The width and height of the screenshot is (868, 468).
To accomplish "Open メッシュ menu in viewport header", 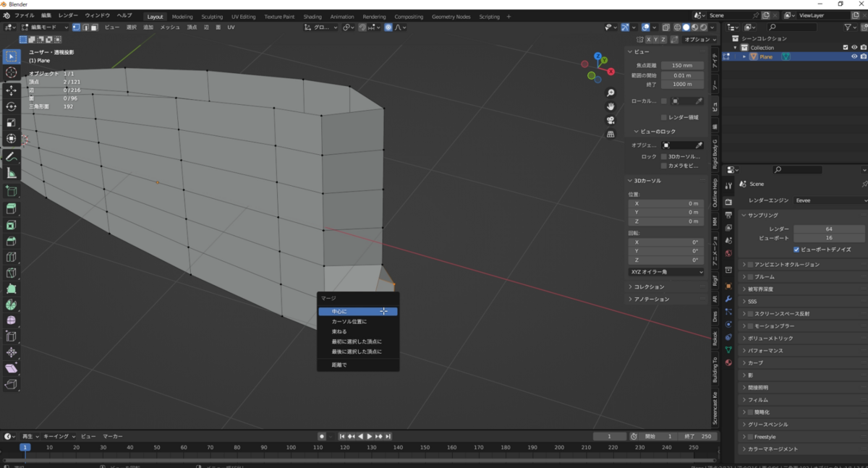I will coord(170,27).
